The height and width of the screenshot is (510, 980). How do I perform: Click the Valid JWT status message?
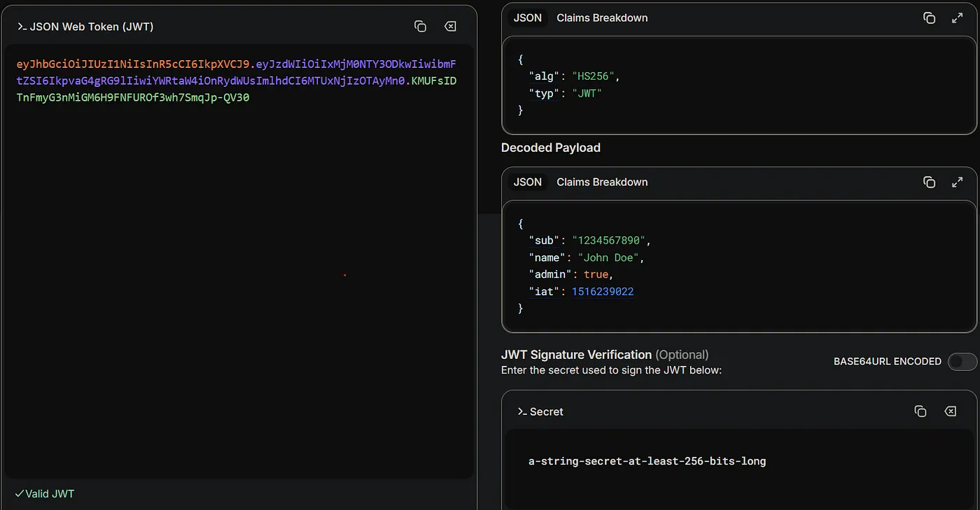point(44,494)
